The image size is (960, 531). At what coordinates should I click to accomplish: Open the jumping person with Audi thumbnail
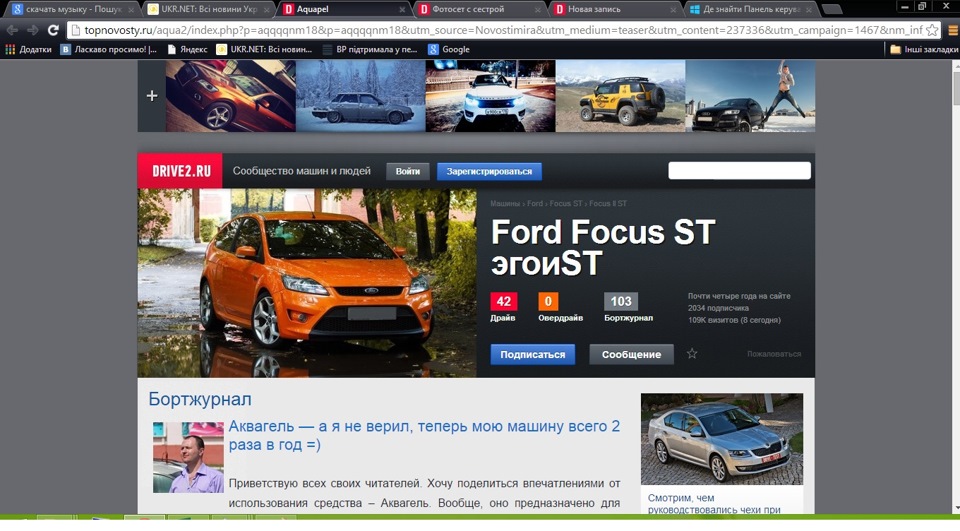coord(750,96)
